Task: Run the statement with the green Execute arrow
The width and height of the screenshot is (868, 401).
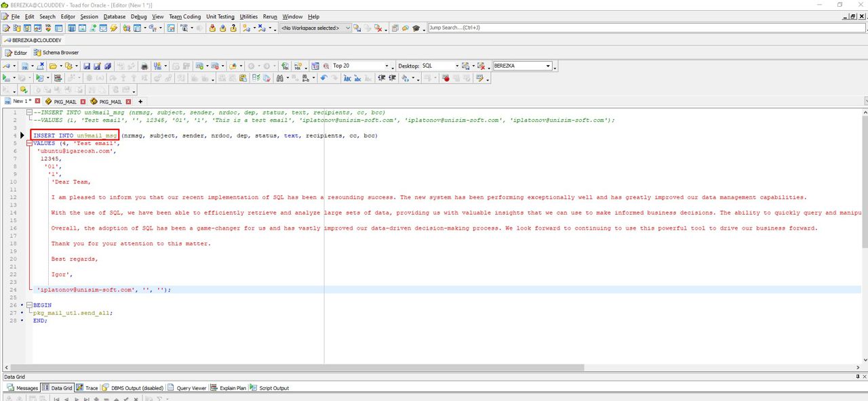Action: (6, 78)
